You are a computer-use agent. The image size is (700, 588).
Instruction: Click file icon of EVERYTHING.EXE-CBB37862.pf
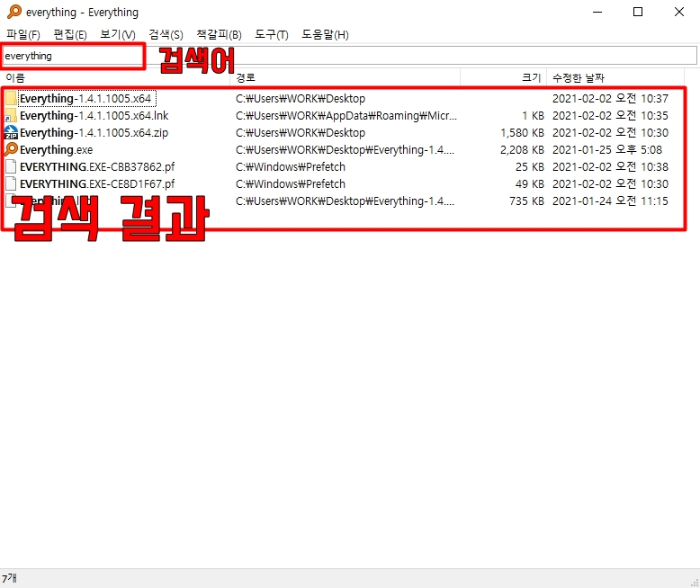pos(11,167)
